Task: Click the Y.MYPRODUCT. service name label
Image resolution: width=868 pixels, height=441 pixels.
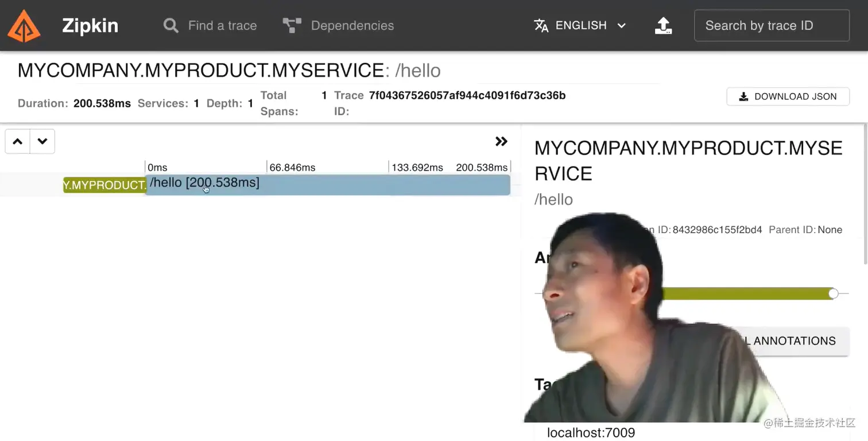Action: 104,185
